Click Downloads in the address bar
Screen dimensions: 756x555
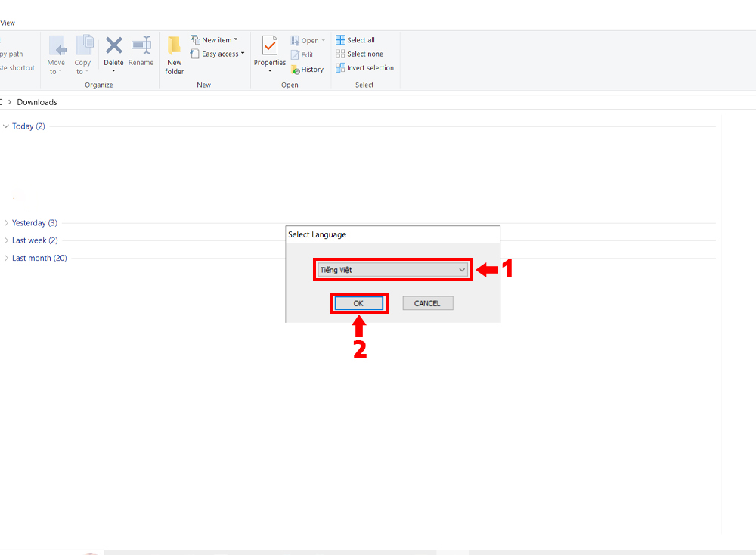37,102
